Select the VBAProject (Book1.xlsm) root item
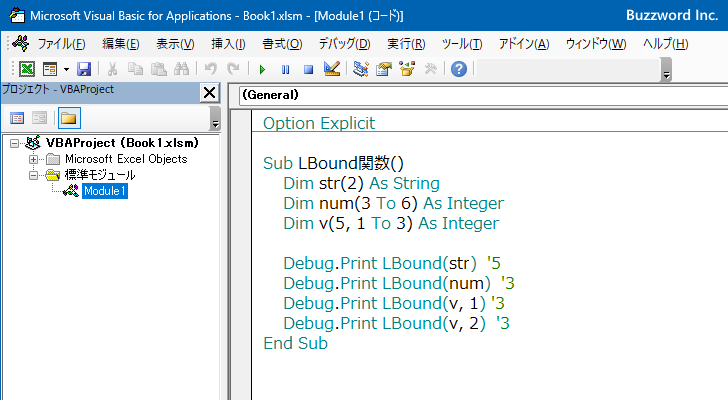The height and width of the screenshot is (400, 728). (x=122, y=143)
